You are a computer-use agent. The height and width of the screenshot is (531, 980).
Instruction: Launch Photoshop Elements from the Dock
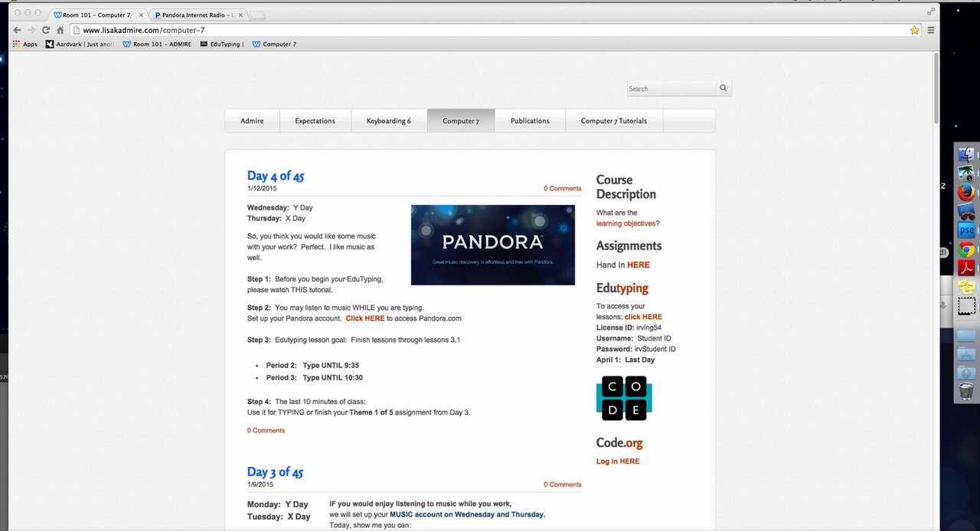pos(966,230)
